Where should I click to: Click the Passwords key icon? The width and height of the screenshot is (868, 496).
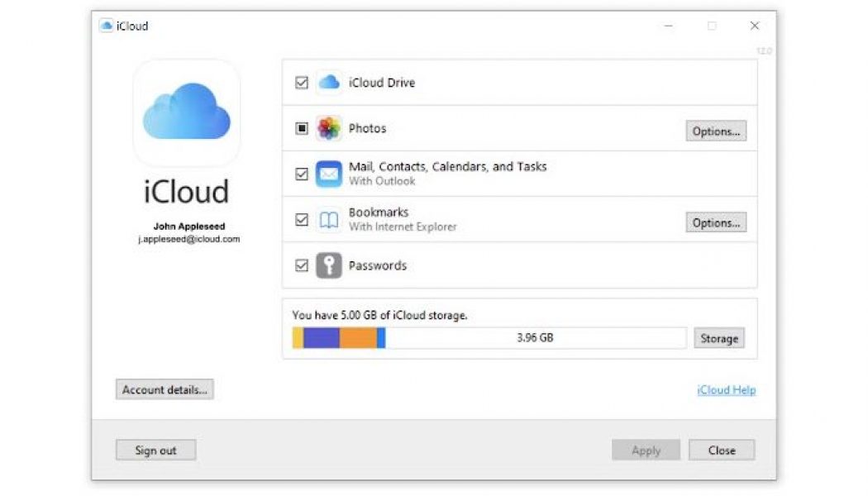[329, 265]
